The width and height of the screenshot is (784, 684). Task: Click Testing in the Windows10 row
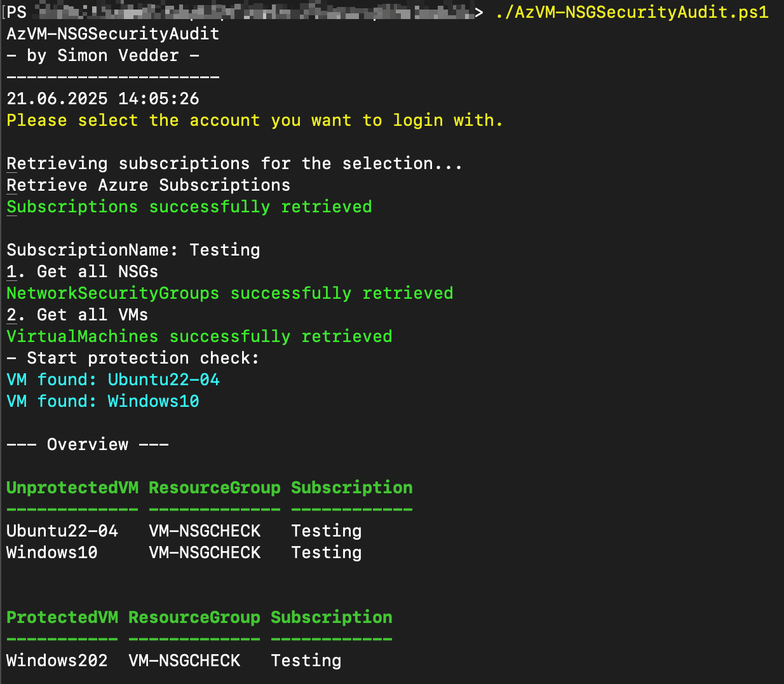tap(327, 552)
